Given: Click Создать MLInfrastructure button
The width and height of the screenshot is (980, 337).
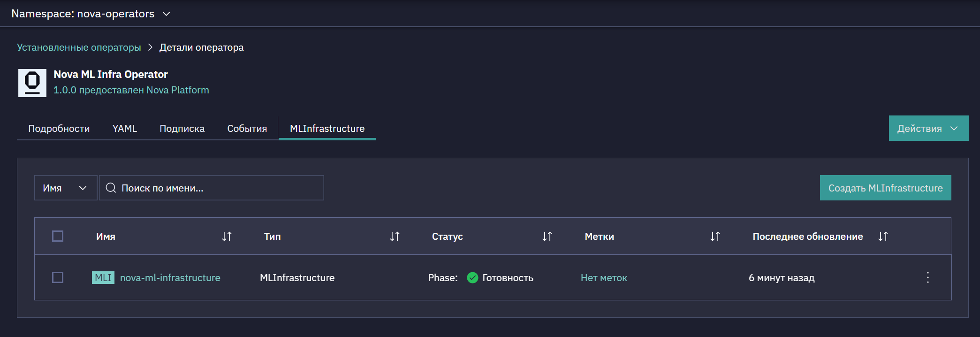Looking at the screenshot, I should point(885,188).
